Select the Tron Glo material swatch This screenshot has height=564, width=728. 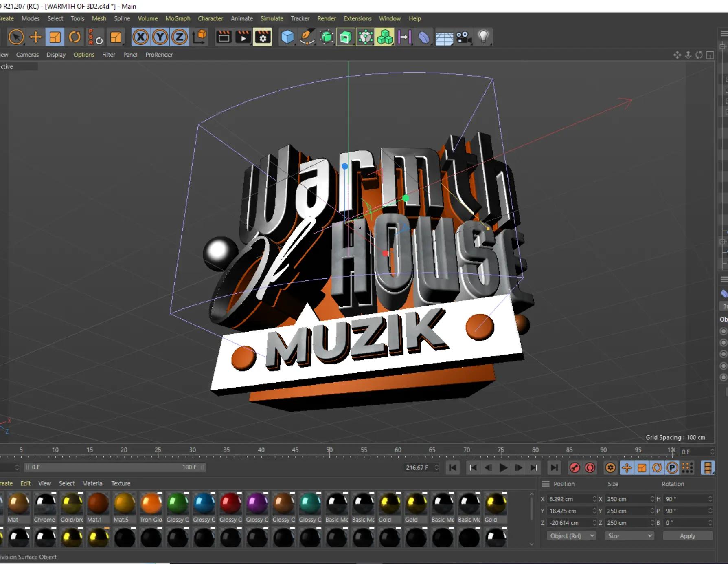[x=151, y=508]
